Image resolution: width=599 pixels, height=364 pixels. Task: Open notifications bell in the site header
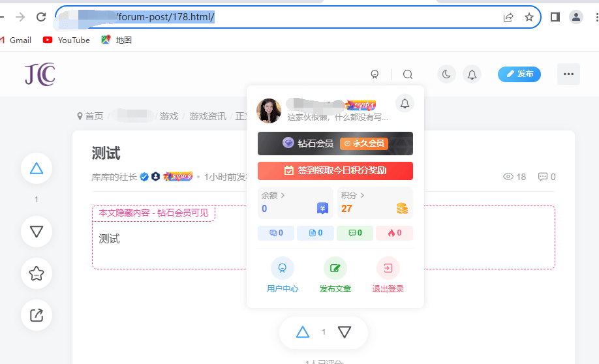click(472, 74)
